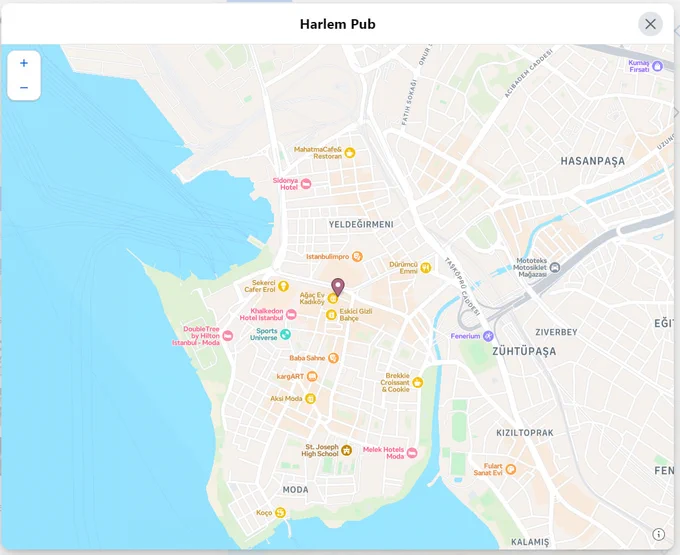
Task: Select Brekkie Croissant & Cookie cafe icon
Action: 418,382
